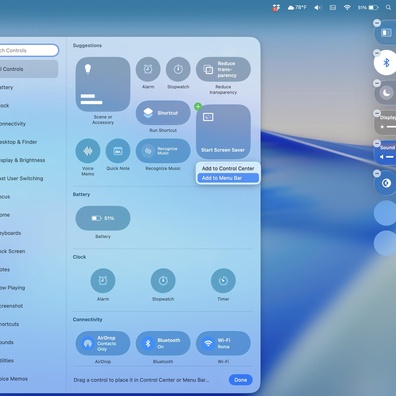Open the Connectivity category in the sidebar

[28, 124]
